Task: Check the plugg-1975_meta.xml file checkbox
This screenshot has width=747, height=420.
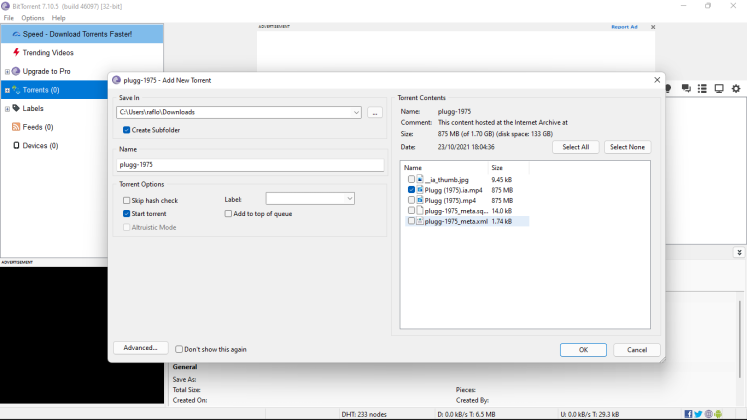Action: click(x=411, y=221)
